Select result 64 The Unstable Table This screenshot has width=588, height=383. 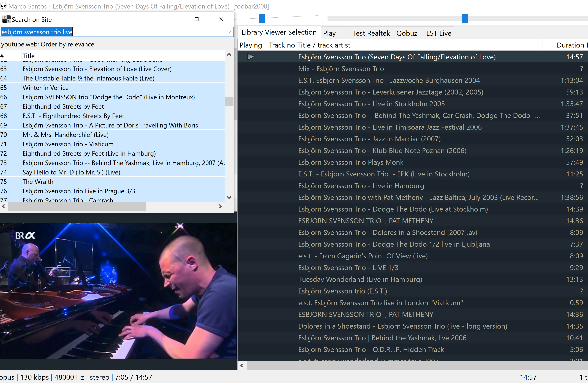click(x=112, y=78)
